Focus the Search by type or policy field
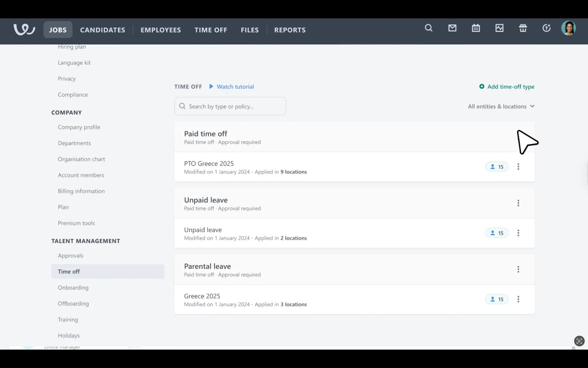The image size is (588, 368). [x=230, y=106]
